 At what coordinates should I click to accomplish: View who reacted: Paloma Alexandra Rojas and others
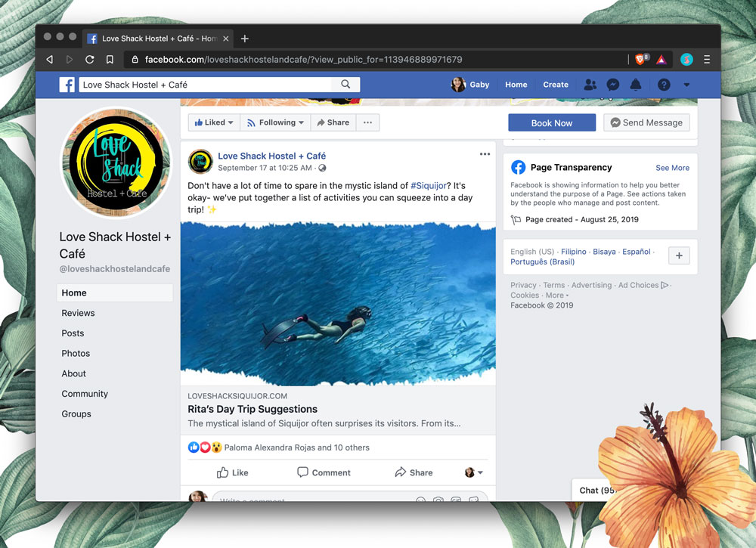tap(296, 447)
